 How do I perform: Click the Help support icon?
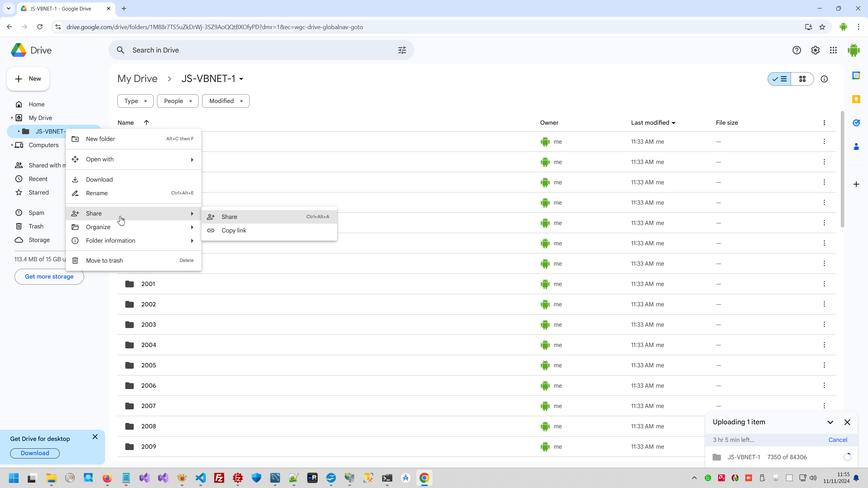[x=796, y=50]
